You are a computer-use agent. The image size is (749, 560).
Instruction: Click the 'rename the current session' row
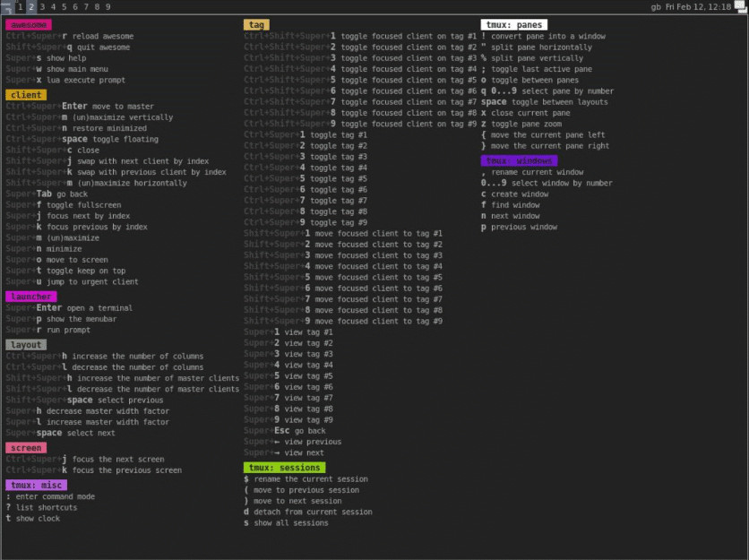pyautogui.click(x=306, y=479)
